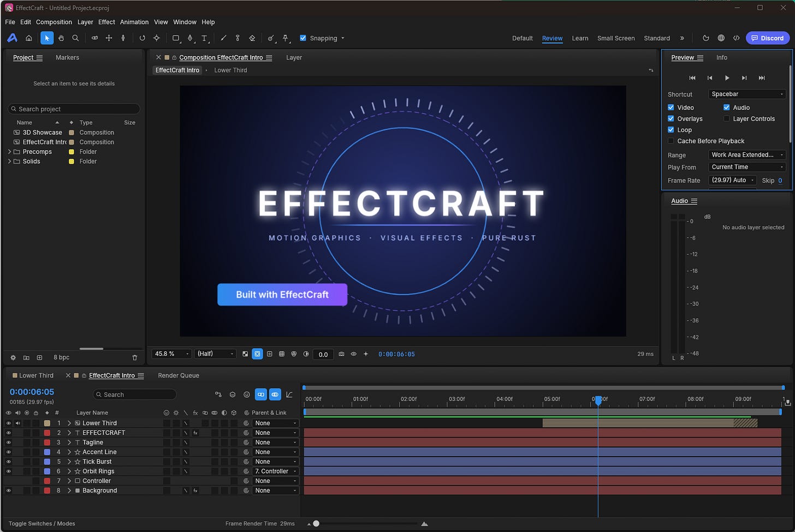
Task: Open the Composition menu
Action: coord(54,22)
